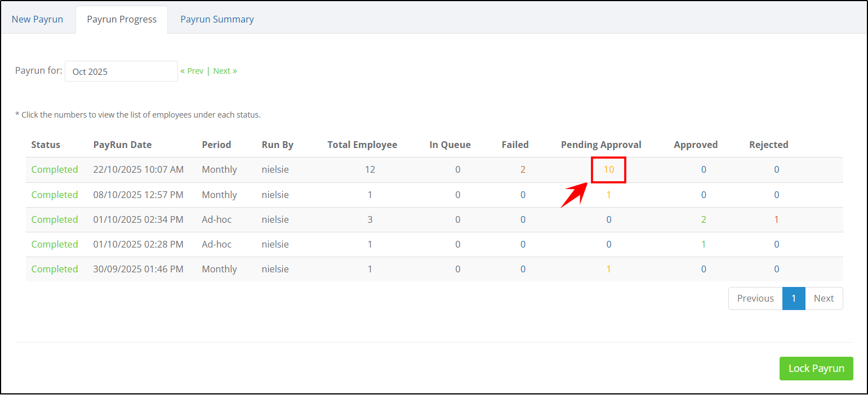Click the Previous pagination button
The width and height of the screenshot is (868, 395).
(755, 299)
